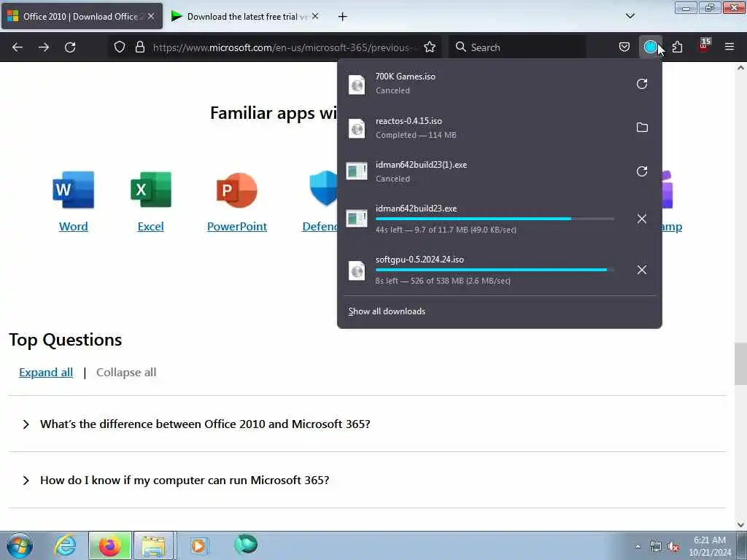
Task: Save page to Pocket icon
Action: [624, 47]
